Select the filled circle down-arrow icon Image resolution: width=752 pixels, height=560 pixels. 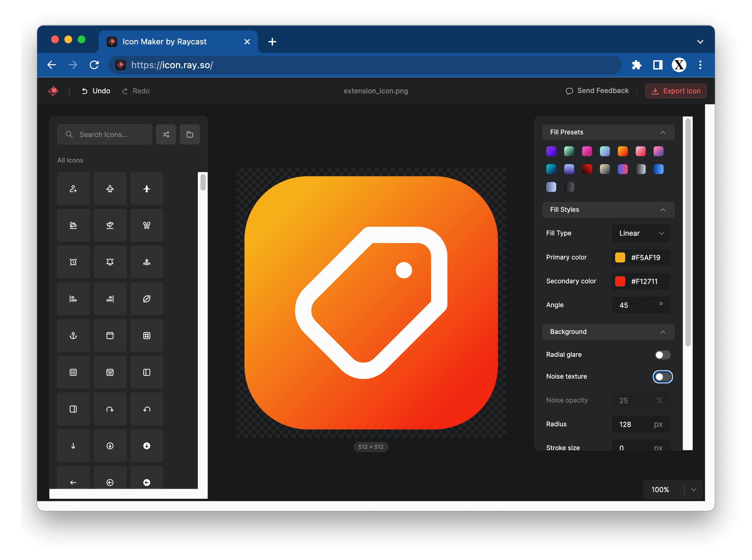(x=146, y=446)
